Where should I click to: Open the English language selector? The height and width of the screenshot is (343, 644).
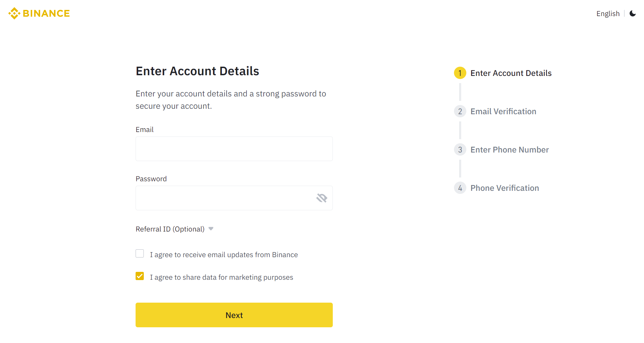click(x=608, y=14)
